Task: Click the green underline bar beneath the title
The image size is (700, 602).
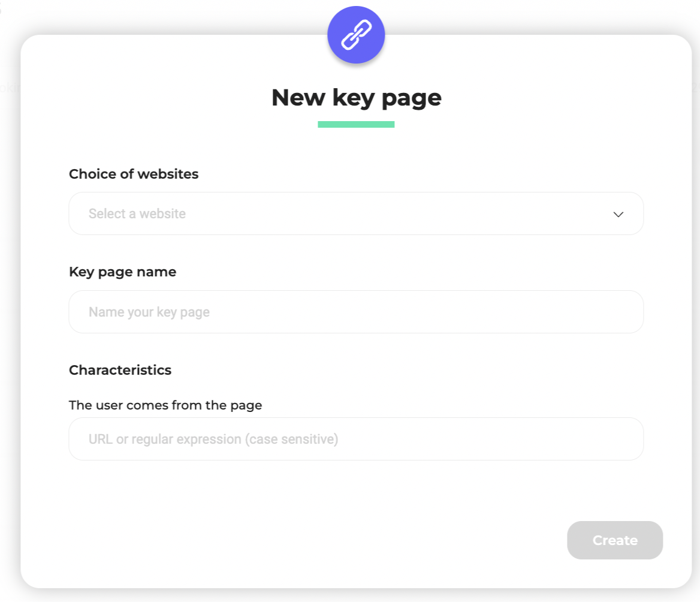Action: pos(356,125)
